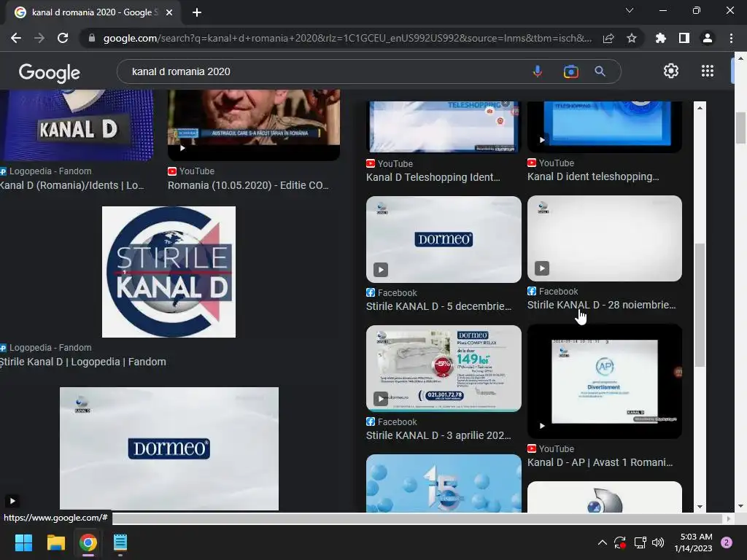View site info via the lock icon
Image resolution: width=747 pixels, height=560 pixels.
[x=92, y=38]
